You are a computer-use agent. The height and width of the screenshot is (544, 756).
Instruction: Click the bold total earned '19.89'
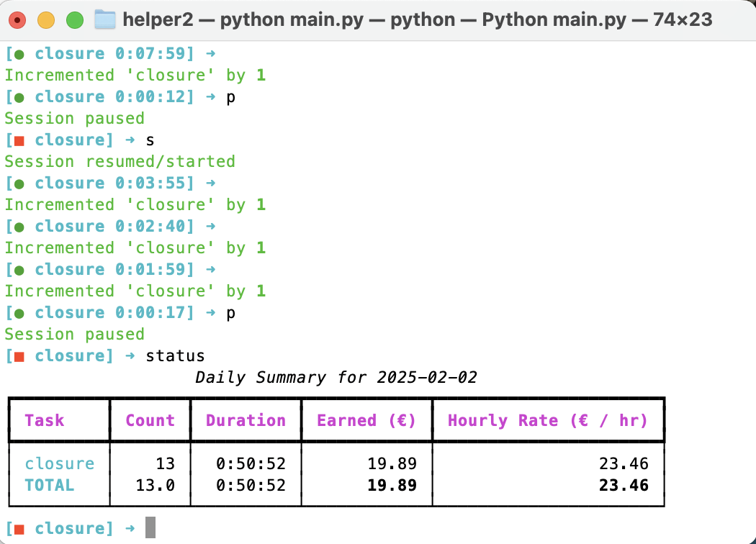392,485
